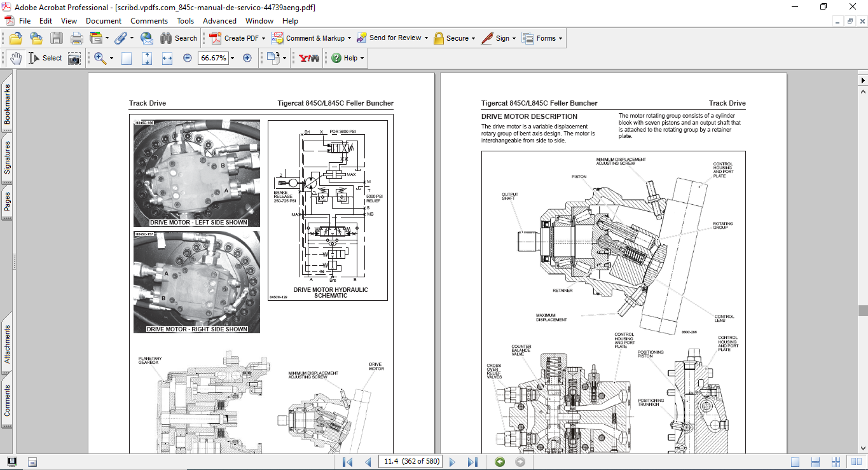Click the Yahoo search toolbar icon
868x470 pixels.
click(x=309, y=58)
